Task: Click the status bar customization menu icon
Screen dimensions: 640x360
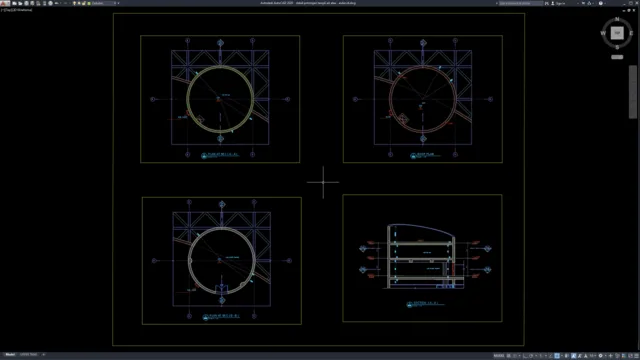Action: 636,356
